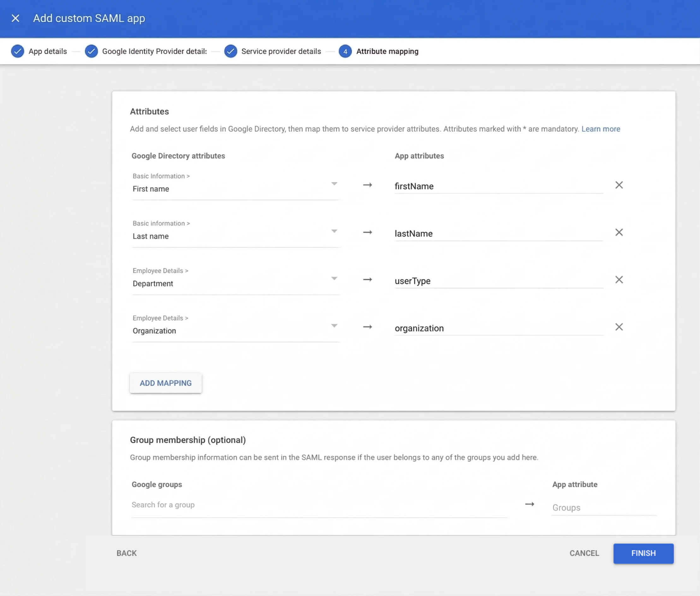This screenshot has height=596, width=700.
Task: Remove the firstName attribute mapping
Action: [x=619, y=185]
